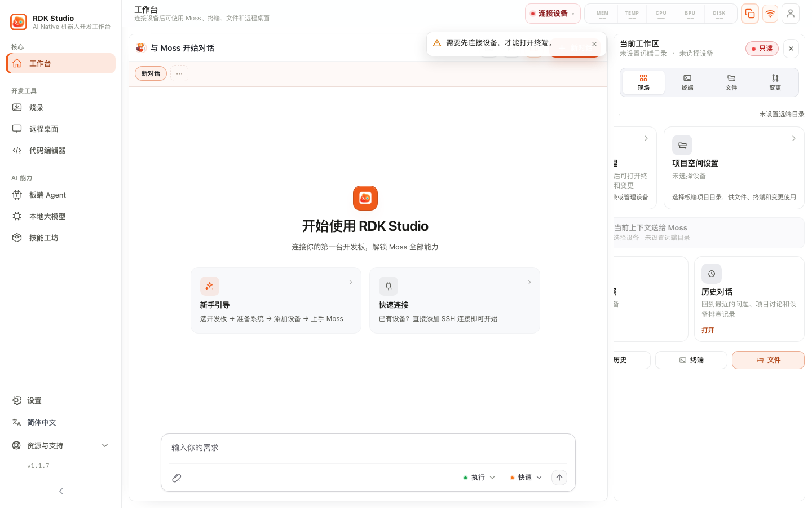The image size is (812, 508).
Task: Open the 工作台 workbench page
Action: click(x=61, y=63)
